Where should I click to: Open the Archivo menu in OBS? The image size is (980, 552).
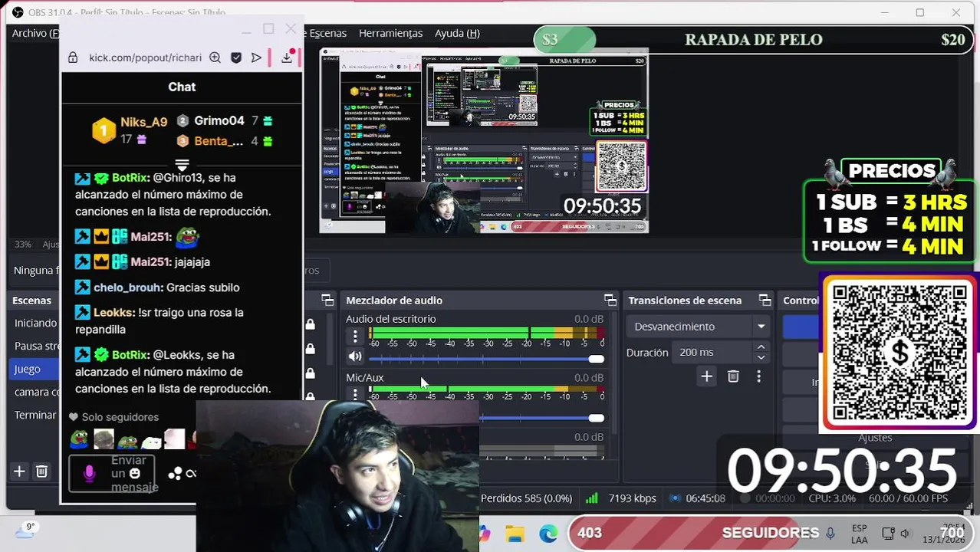(35, 33)
